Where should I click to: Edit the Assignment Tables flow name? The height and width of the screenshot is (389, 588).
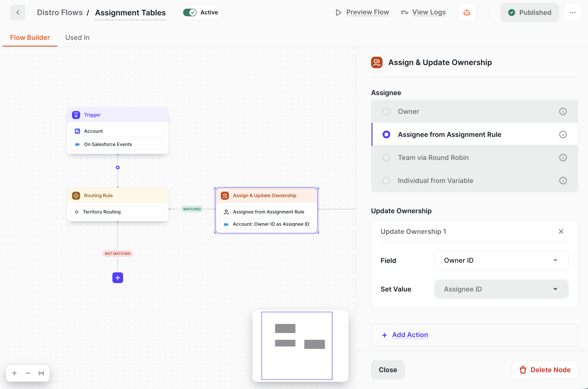pyautogui.click(x=130, y=13)
